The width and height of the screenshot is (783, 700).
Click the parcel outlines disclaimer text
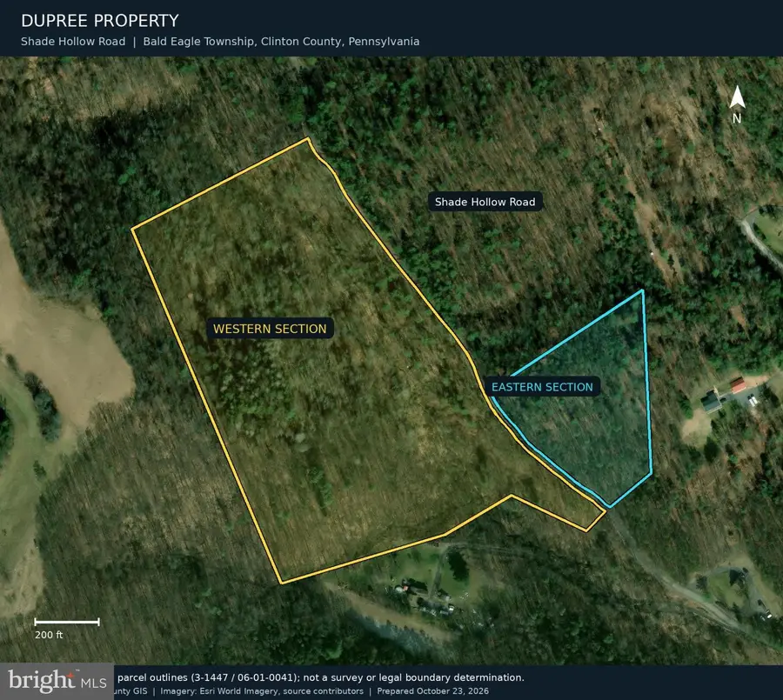[x=320, y=677]
